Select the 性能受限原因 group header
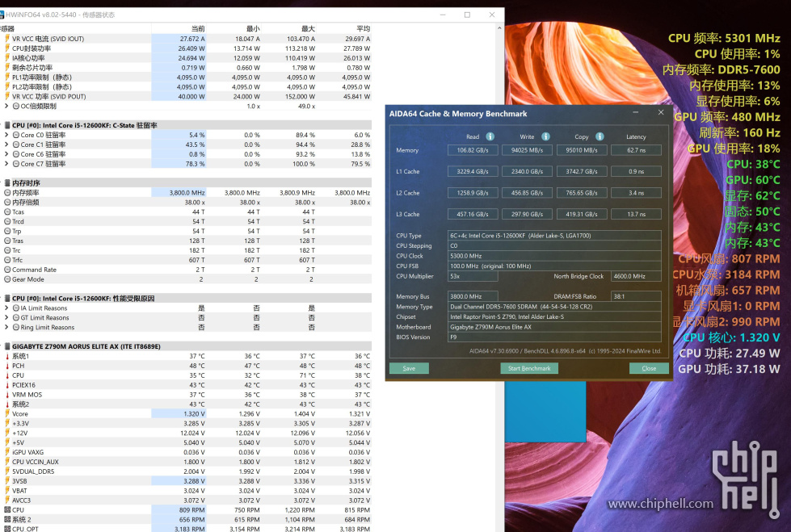 (x=186, y=299)
